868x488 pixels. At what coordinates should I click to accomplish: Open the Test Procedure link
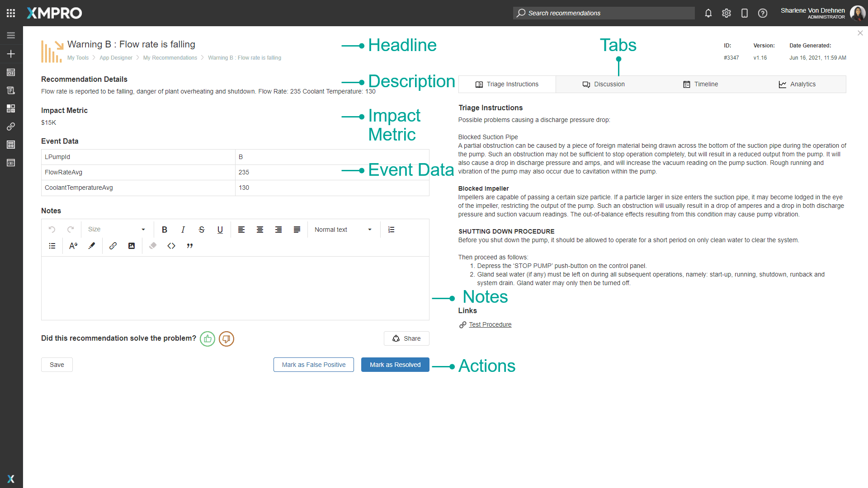pos(490,324)
